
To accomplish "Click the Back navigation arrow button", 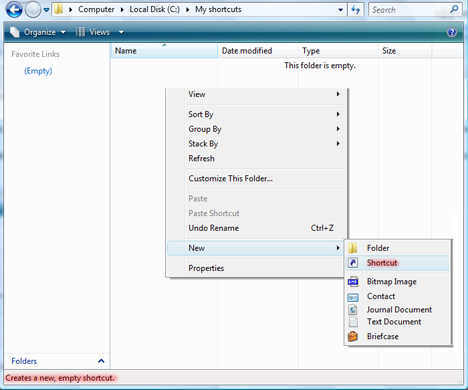I will (x=14, y=9).
